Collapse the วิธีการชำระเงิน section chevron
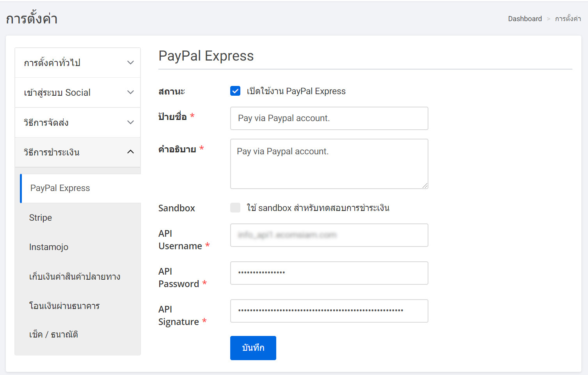This screenshot has height=375, width=588. (131, 152)
